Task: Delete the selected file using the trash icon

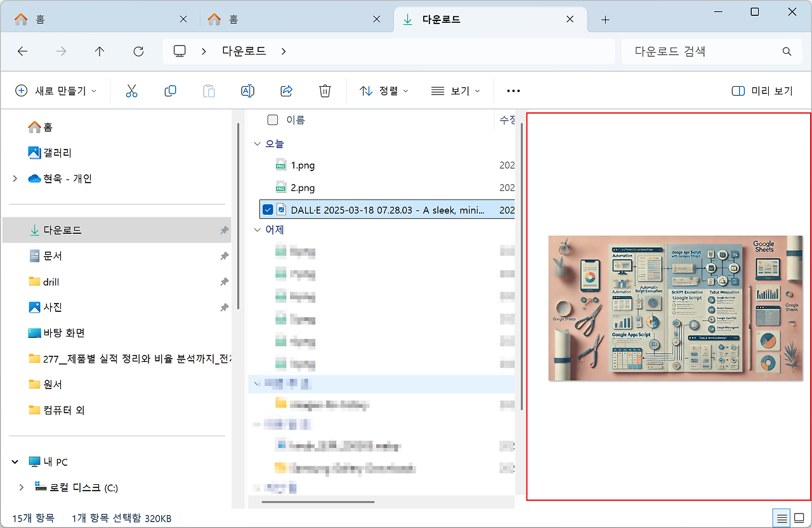Action: (x=325, y=91)
